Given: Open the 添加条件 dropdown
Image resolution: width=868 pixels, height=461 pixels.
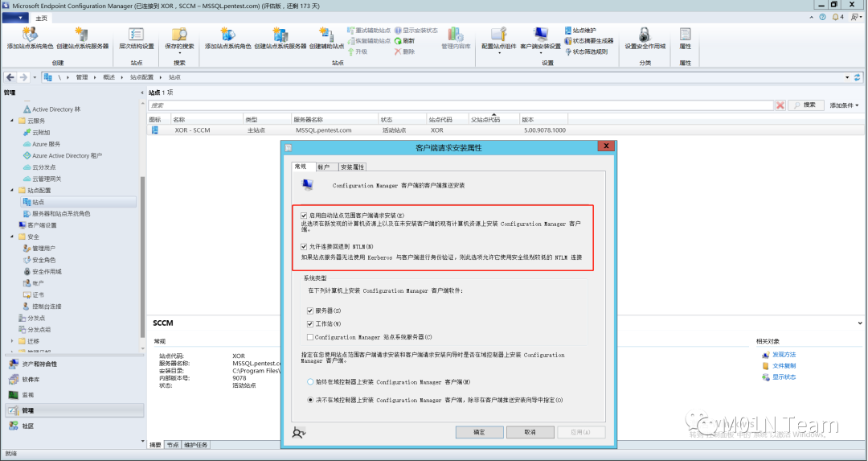Looking at the screenshot, I should 844,105.
